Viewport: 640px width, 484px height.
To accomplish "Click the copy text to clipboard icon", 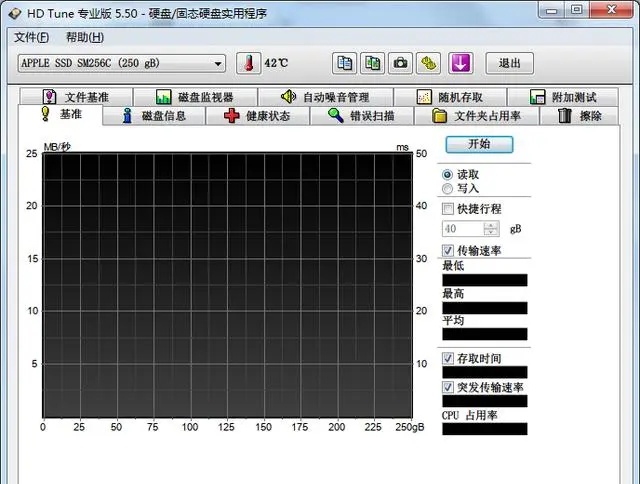I will click(x=344, y=63).
